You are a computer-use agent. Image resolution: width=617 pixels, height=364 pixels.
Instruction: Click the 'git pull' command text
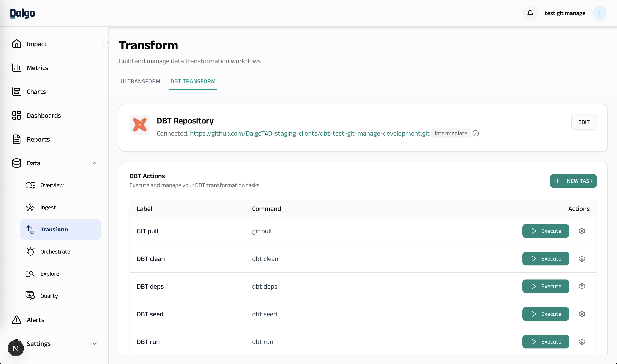[262, 231]
